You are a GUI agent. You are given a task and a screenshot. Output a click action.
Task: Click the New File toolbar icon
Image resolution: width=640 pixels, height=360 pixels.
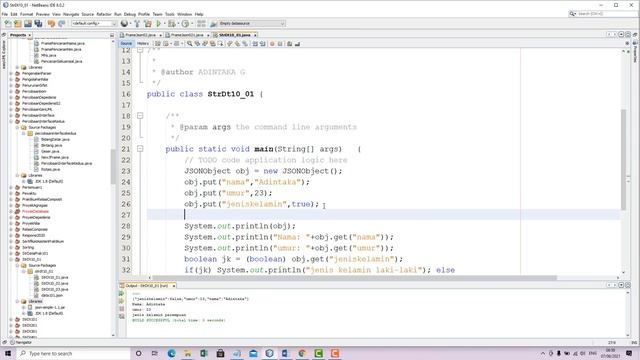click(8, 24)
